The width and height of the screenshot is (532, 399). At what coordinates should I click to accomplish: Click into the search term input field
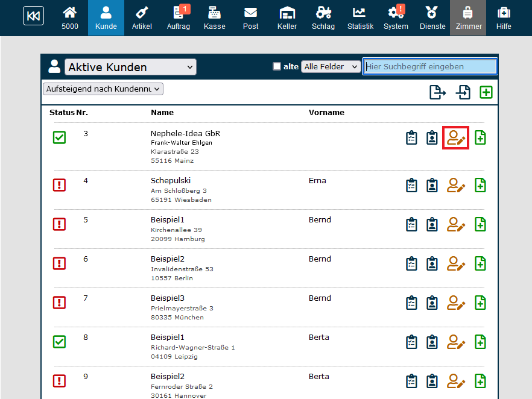pyautogui.click(x=429, y=67)
